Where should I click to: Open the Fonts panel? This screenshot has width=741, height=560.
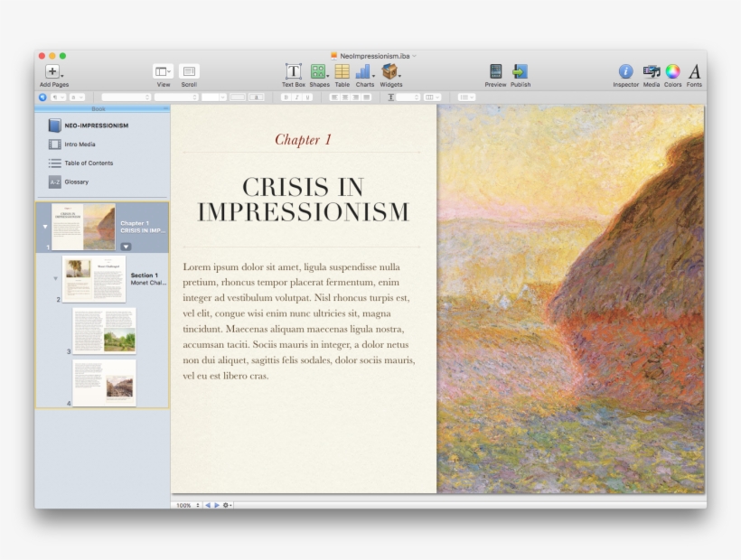tap(693, 70)
